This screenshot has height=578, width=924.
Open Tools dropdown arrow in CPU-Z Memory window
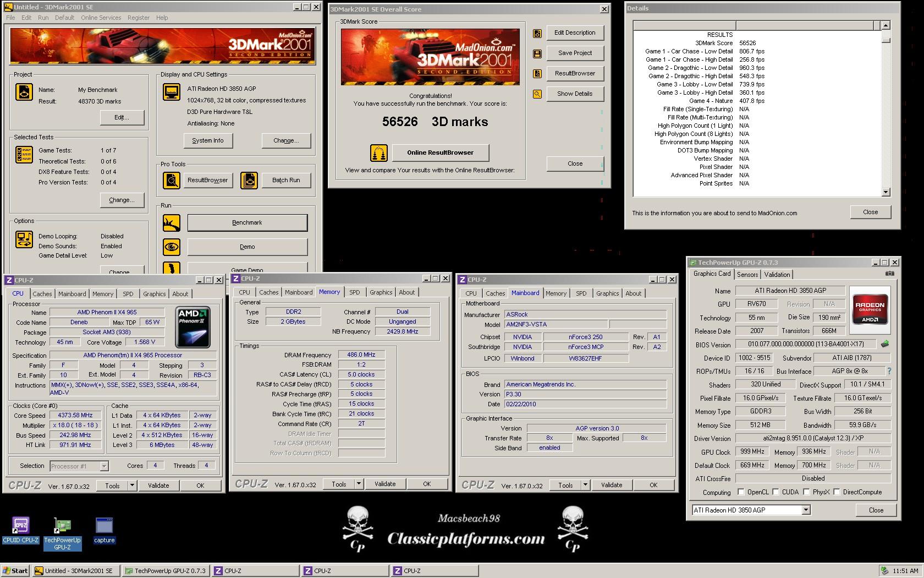359,484
